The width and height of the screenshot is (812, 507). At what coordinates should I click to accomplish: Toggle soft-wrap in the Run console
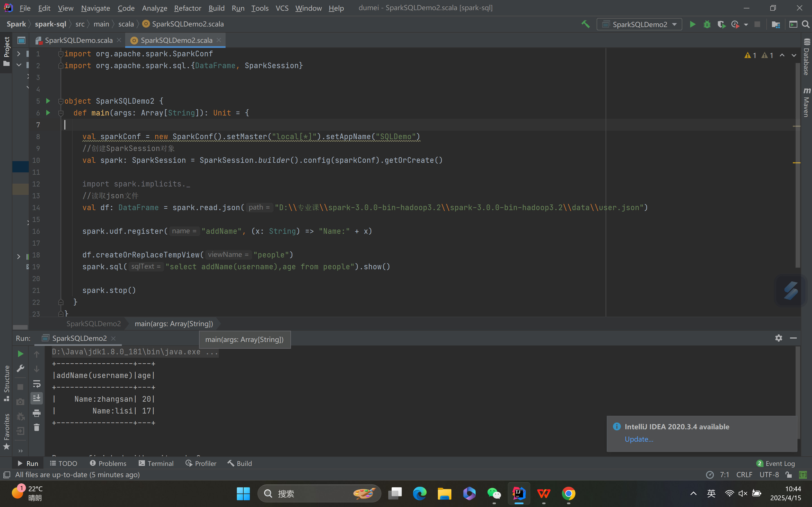pyautogui.click(x=37, y=384)
